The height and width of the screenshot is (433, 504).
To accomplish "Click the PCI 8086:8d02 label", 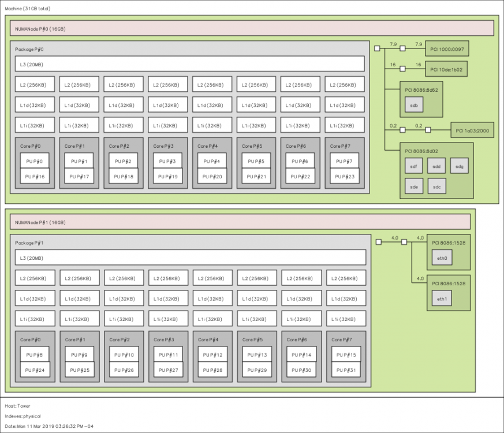I will pyautogui.click(x=421, y=151).
